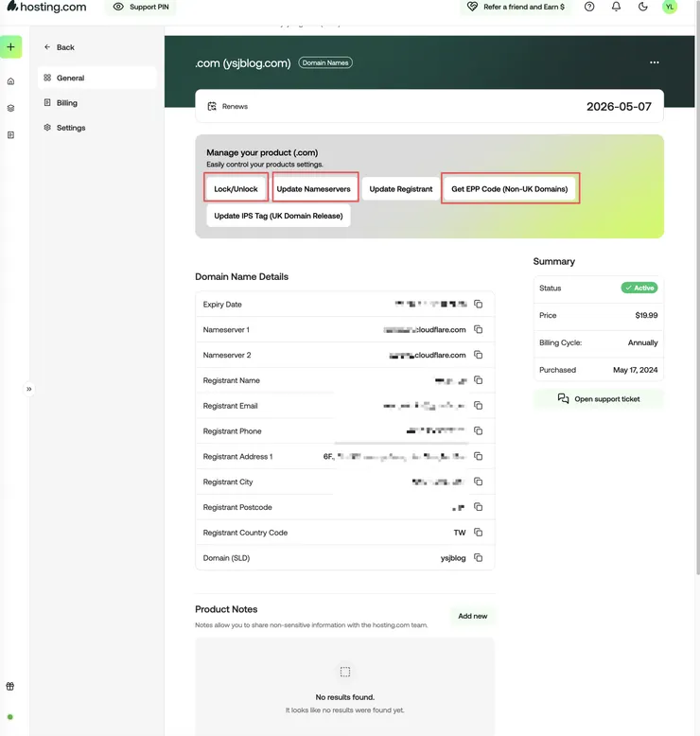Click the Renews calendar icon

pyautogui.click(x=212, y=106)
